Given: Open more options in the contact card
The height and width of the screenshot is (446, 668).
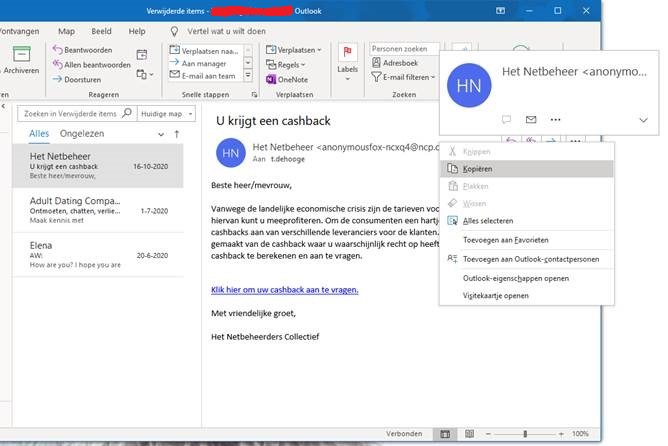Looking at the screenshot, I should pyautogui.click(x=555, y=120).
